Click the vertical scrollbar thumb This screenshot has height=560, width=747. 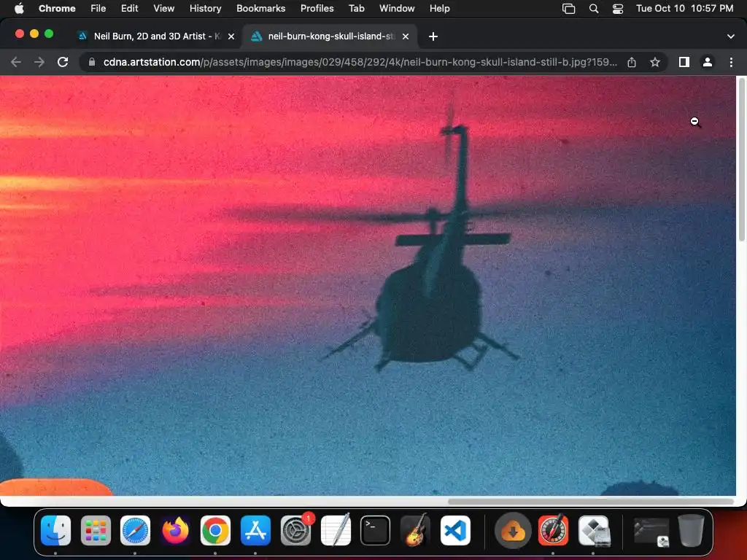(x=742, y=160)
